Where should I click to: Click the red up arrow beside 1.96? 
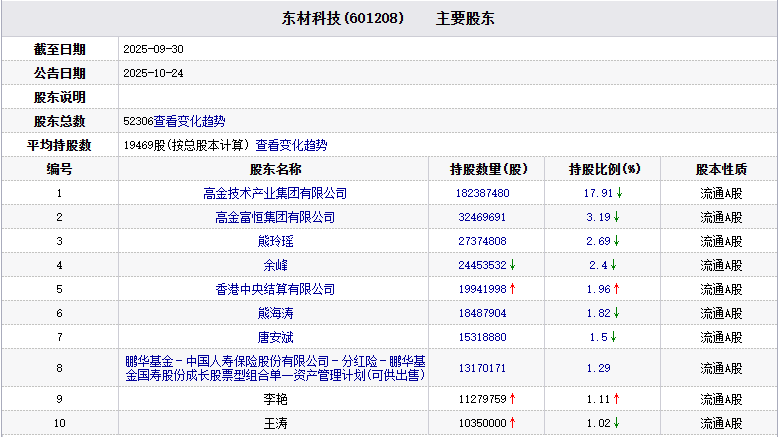[x=616, y=289]
